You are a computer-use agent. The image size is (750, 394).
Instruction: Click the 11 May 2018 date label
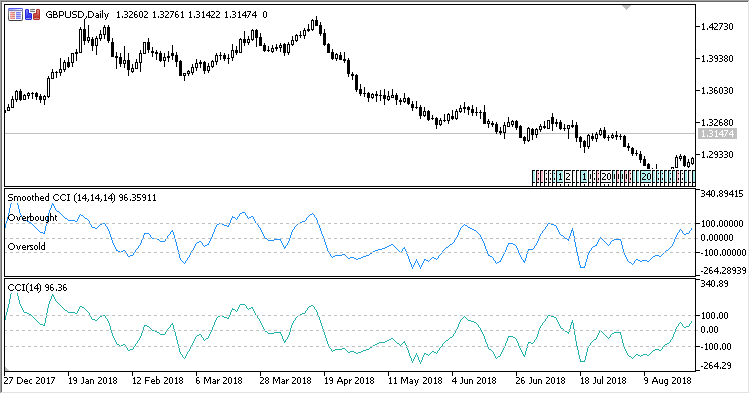click(415, 381)
